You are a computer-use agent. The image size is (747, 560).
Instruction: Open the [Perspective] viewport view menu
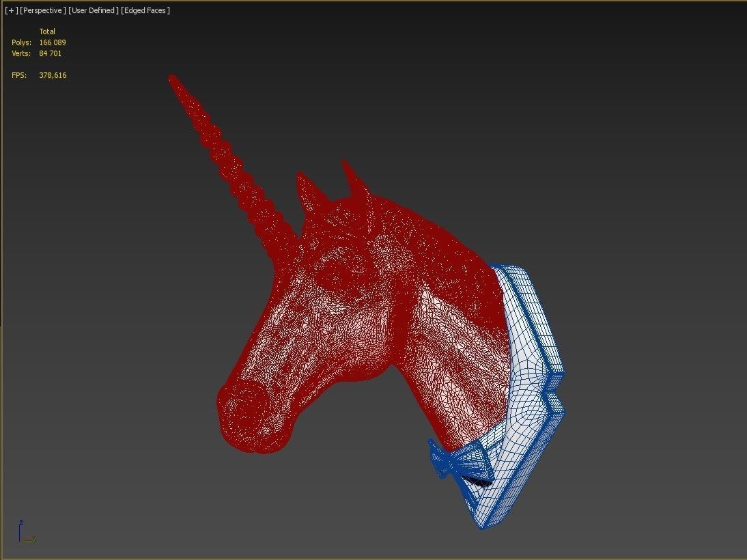coord(43,10)
